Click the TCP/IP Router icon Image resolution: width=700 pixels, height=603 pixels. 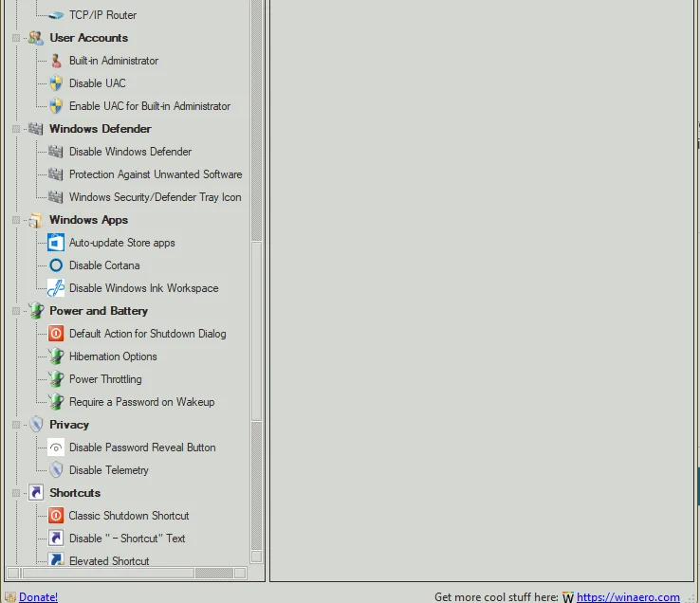click(56, 15)
